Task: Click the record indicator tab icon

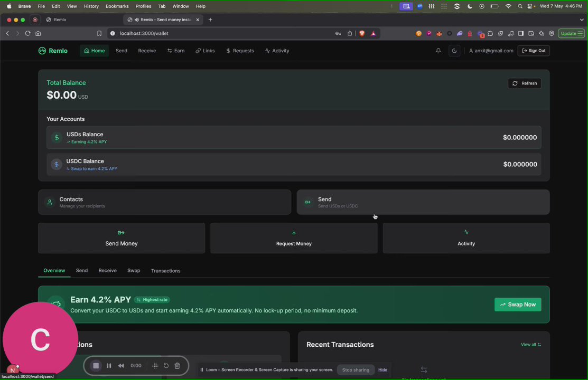Action: [x=35, y=20]
